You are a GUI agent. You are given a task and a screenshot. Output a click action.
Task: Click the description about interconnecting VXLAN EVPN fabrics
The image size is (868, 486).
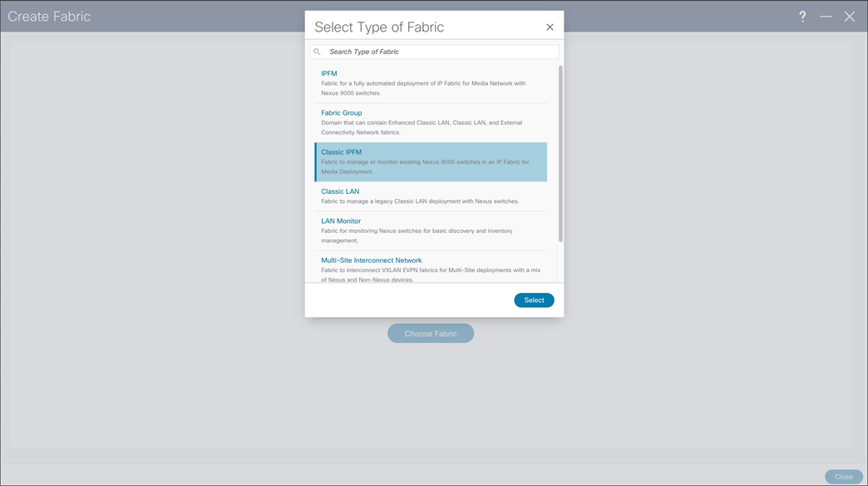431,275
